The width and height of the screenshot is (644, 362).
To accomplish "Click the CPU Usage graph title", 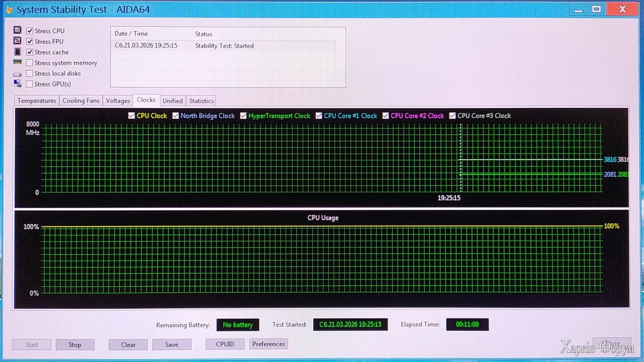I will click(323, 218).
